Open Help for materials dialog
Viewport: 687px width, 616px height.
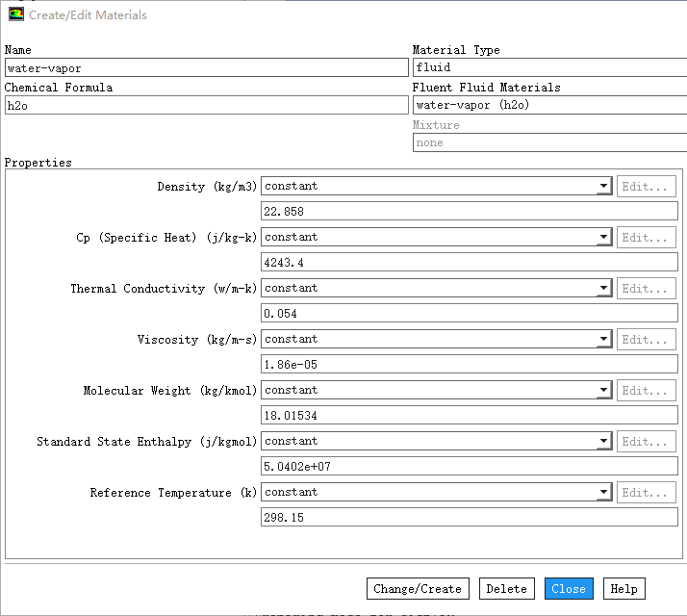tap(623, 589)
